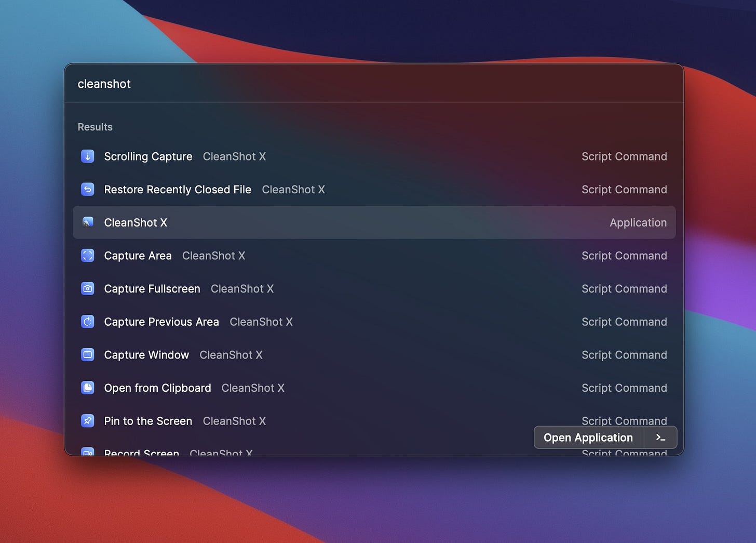This screenshot has width=756, height=543.
Task: Run the Scrolling Capture command
Action: click(x=374, y=156)
